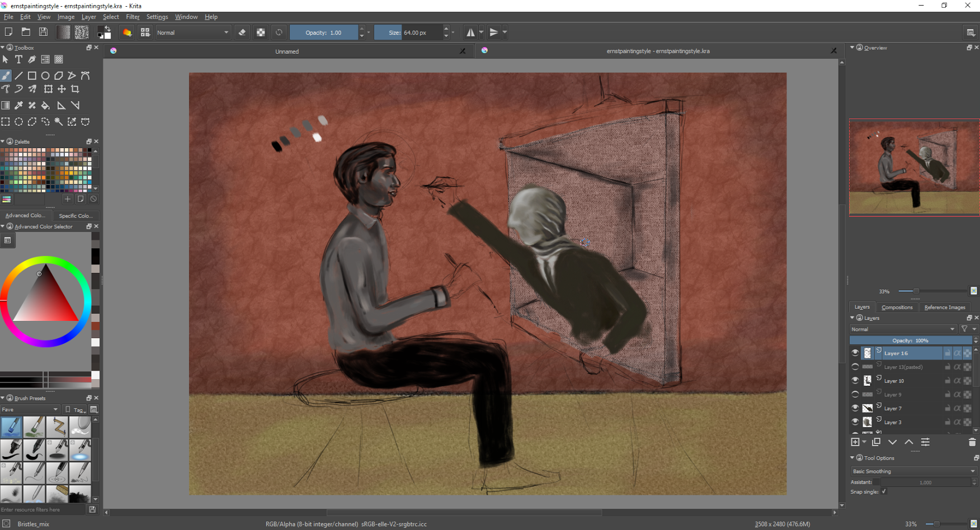Open the brush blending mode Normal dropdown
980x530 pixels.
coord(192,32)
